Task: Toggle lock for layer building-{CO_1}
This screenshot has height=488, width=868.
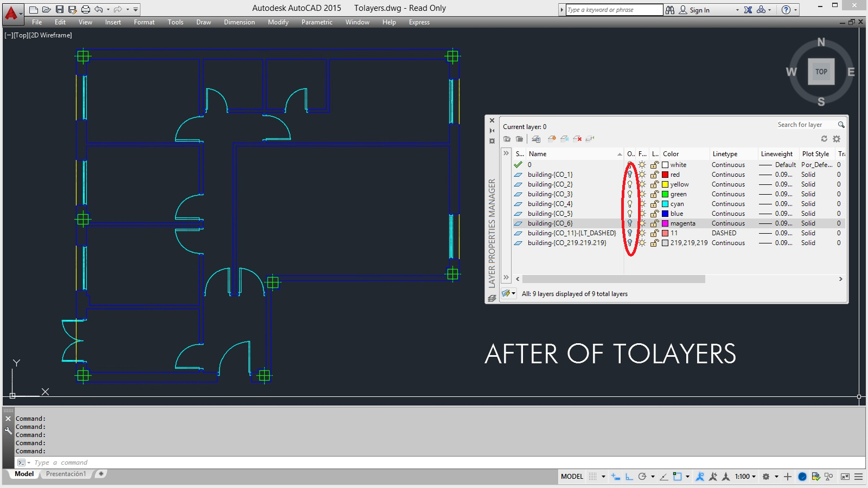Action: (x=655, y=175)
